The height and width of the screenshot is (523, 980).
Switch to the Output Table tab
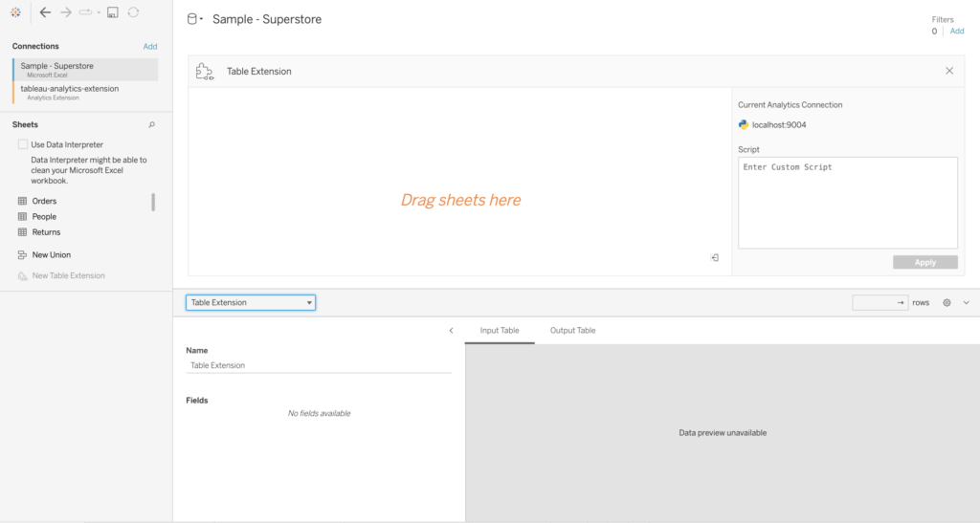[572, 331]
